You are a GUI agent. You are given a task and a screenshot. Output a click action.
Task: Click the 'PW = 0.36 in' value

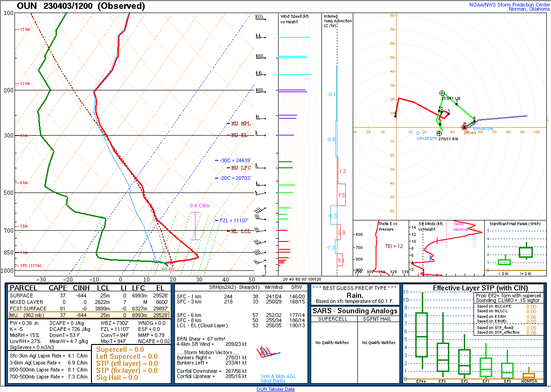pyautogui.click(x=24, y=323)
